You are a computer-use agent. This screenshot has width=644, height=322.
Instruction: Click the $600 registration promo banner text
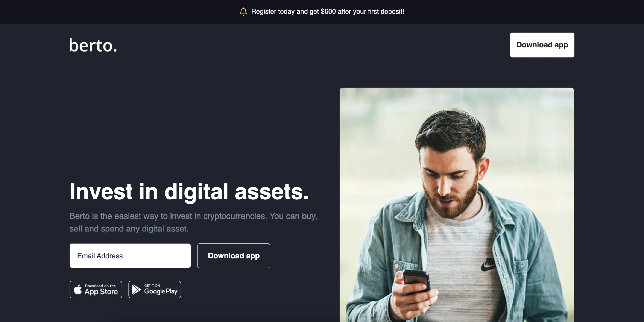click(x=328, y=12)
